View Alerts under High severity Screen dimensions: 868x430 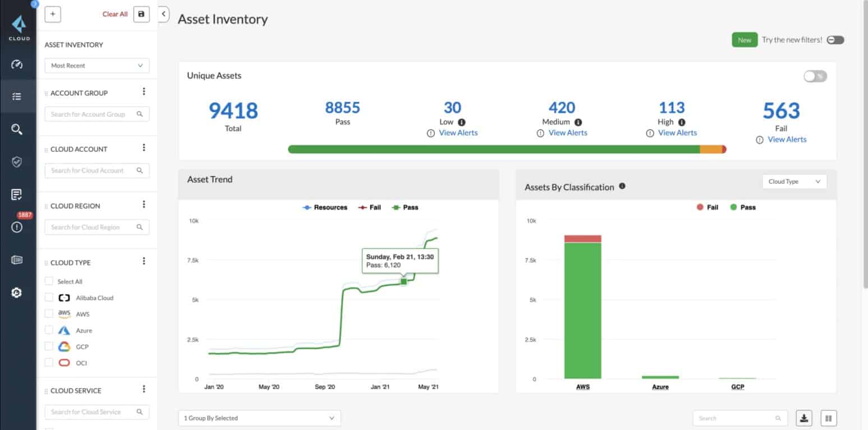[677, 133]
